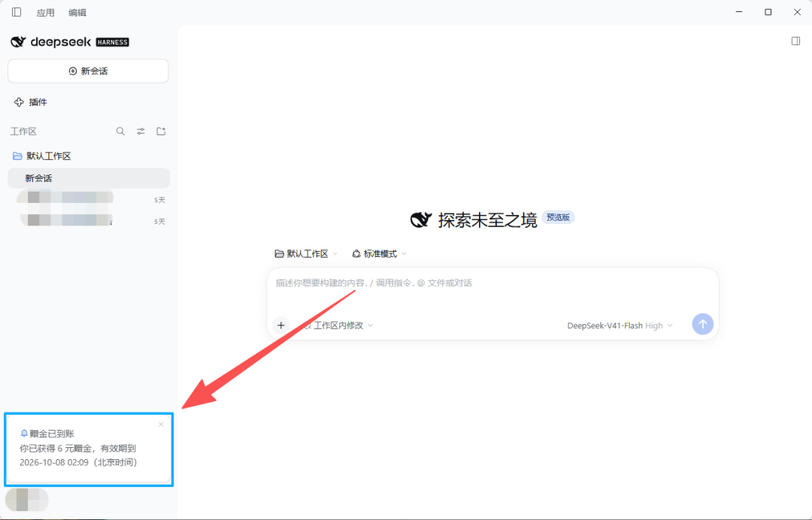The image size is (812, 520).
Task: Click the whale logo beside 探索未至之境
Action: [x=421, y=220]
